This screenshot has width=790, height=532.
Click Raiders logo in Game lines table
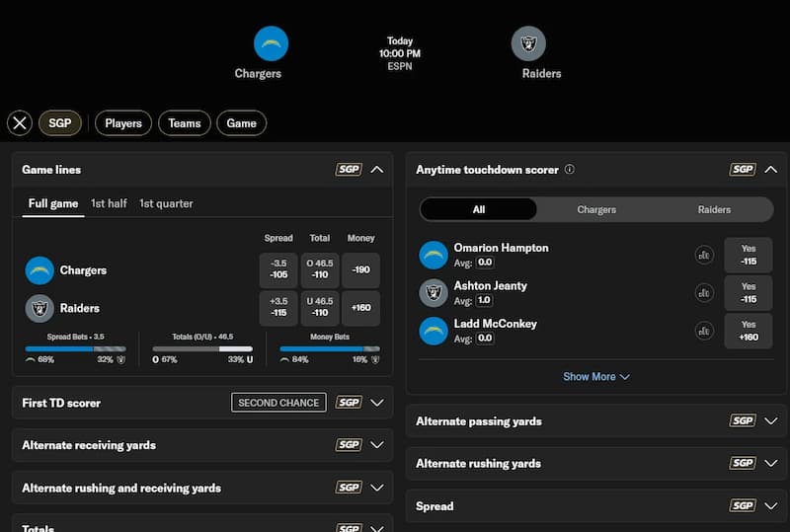click(39, 308)
